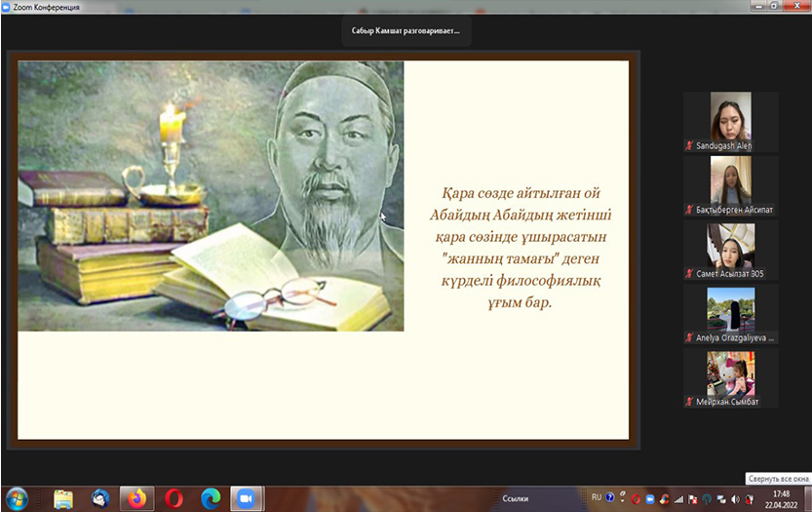Open Microsoft Edge from the taskbar
The height and width of the screenshot is (512, 812).
[x=210, y=497]
